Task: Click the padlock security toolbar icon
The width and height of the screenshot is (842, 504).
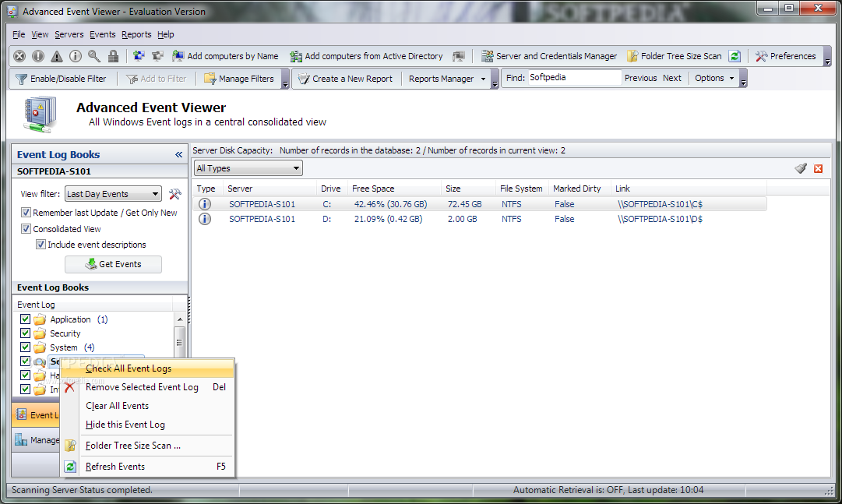Action: tap(113, 56)
